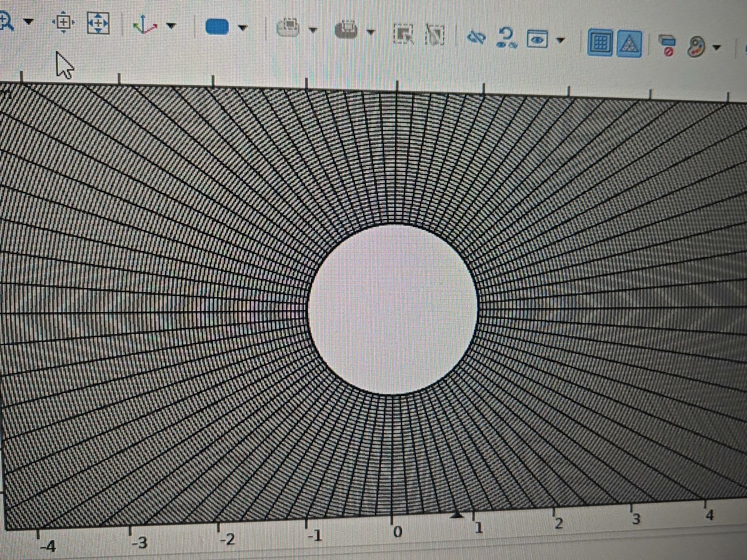Image resolution: width=747 pixels, height=560 pixels.
Task: Expand the first gray selection icon's dropdown arrow
Action: click(313, 30)
